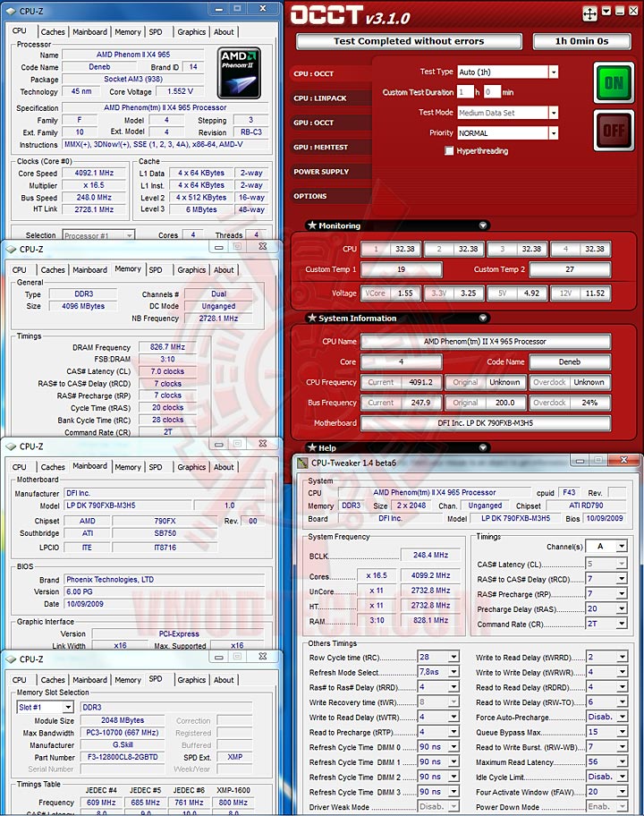
Task: Enable the Hyperthreading checkbox
Action: [449, 151]
